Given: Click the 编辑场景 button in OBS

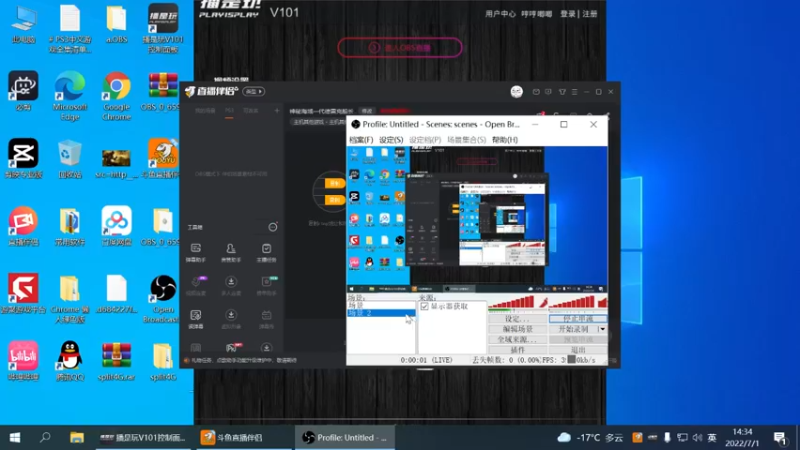Looking at the screenshot, I should tap(517, 329).
